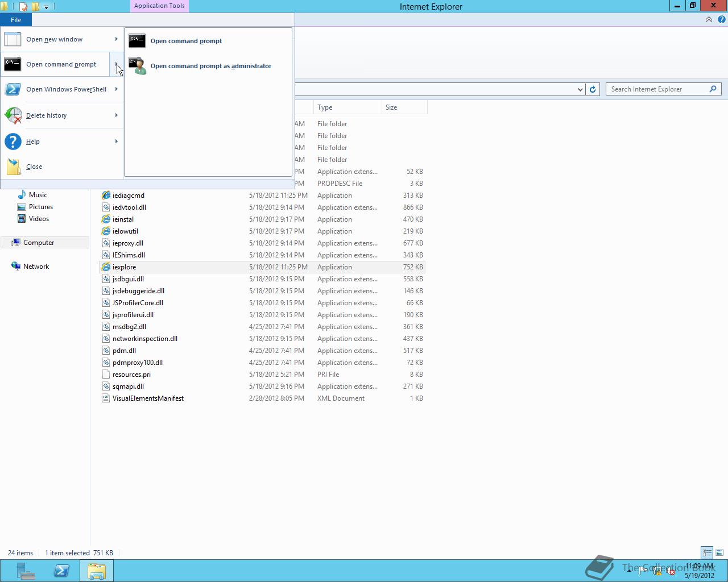Open Server Manager from the taskbar
Screen dimensions: 728x582
pyautogui.click(x=26, y=571)
